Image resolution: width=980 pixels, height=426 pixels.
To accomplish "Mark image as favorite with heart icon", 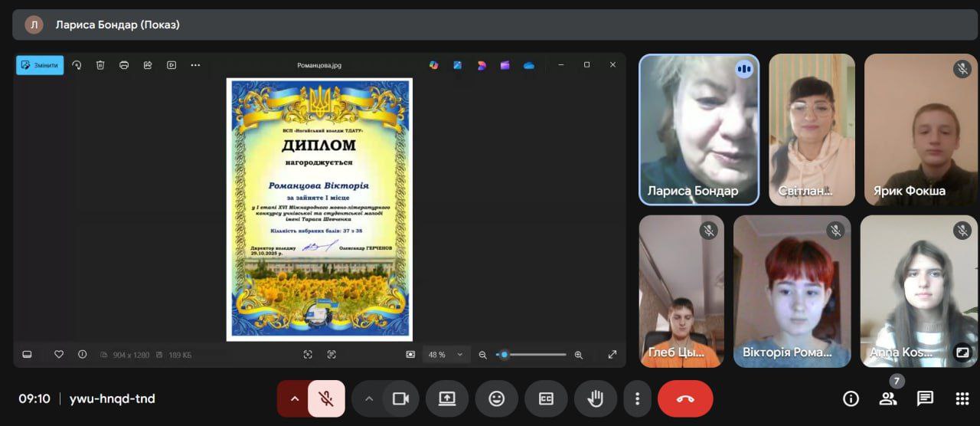I will point(59,354).
